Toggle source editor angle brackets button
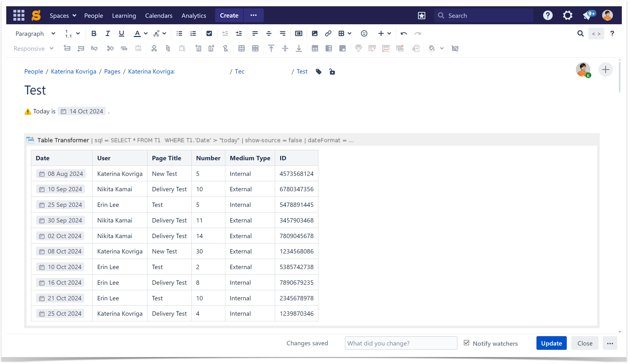Screen dimensions: 630x364 [x=596, y=34]
